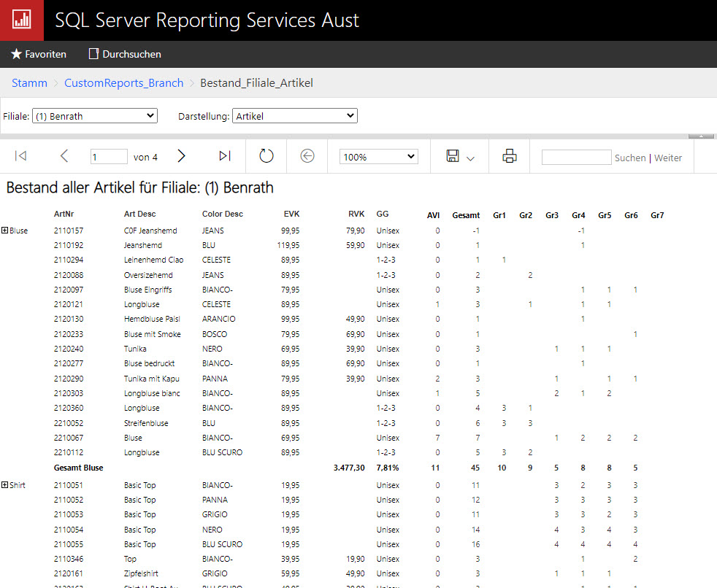Open the Filiale dropdown
This screenshot has width=717, height=588.
pyautogui.click(x=95, y=116)
